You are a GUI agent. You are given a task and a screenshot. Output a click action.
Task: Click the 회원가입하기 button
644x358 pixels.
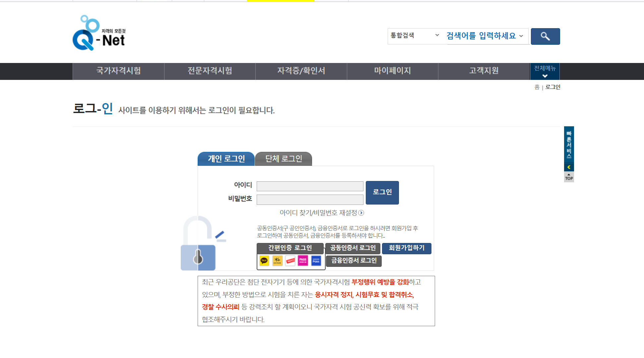click(406, 248)
